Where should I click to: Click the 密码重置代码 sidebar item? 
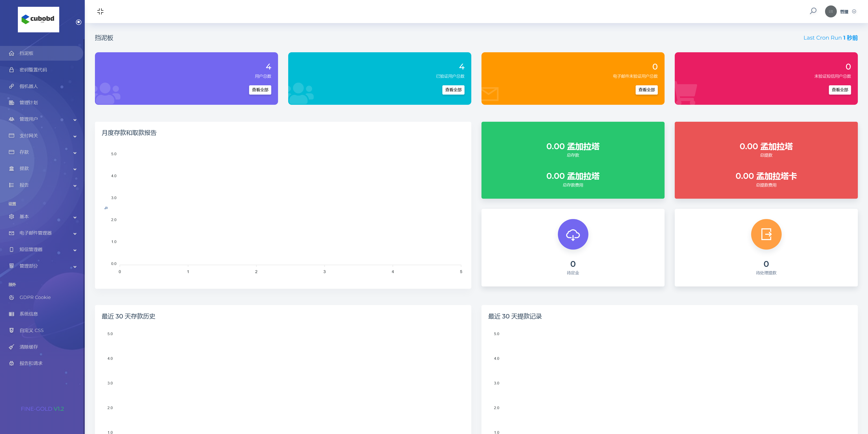pos(33,70)
